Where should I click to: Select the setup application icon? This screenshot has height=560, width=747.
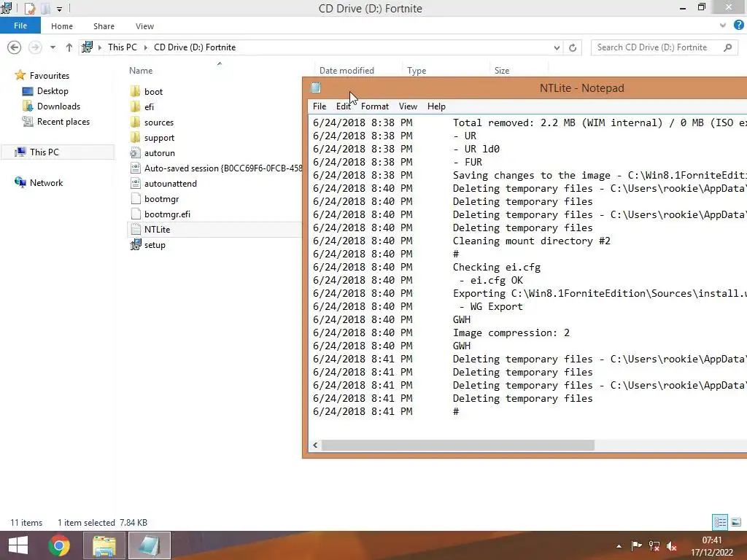(135, 245)
